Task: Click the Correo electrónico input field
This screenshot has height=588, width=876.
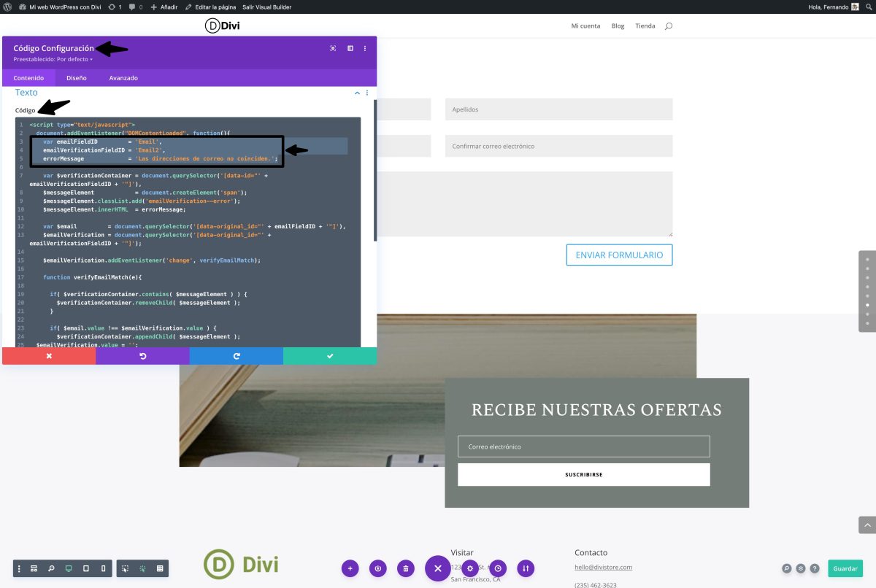Action: click(x=583, y=446)
